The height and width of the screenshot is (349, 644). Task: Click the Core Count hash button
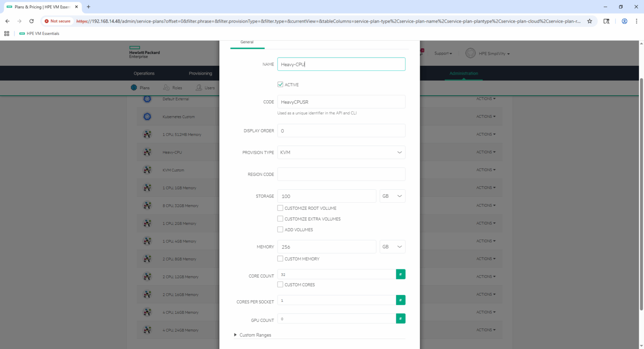(x=400, y=274)
